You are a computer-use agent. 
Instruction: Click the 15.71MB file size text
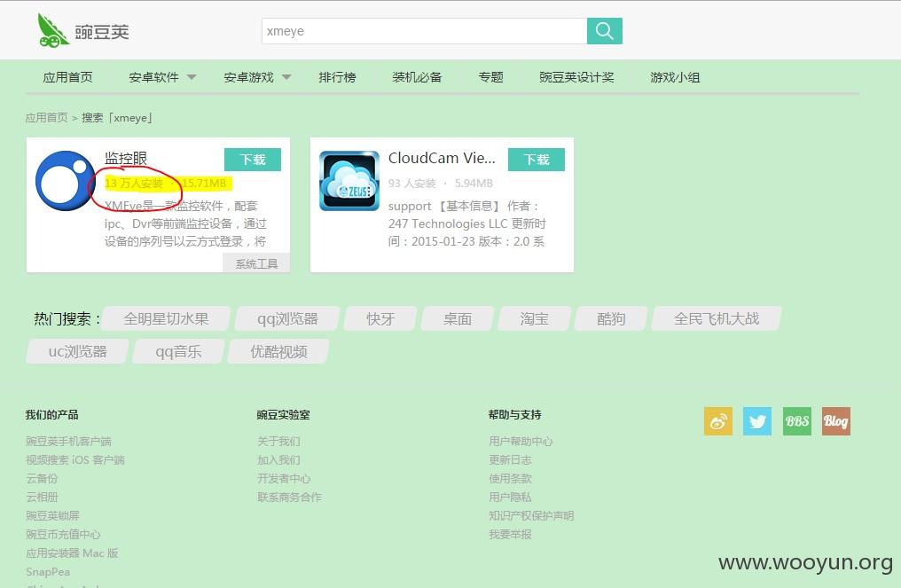pyautogui.click(x=204, y=184)
